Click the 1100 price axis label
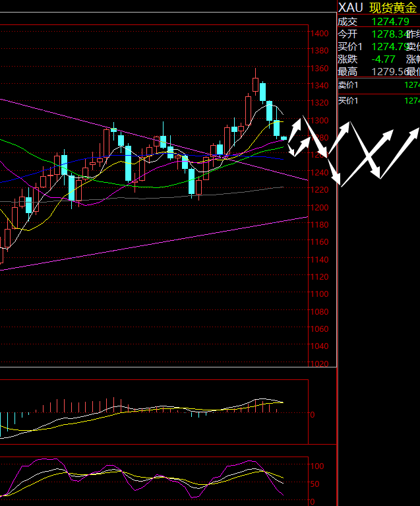 pos(319,294)
